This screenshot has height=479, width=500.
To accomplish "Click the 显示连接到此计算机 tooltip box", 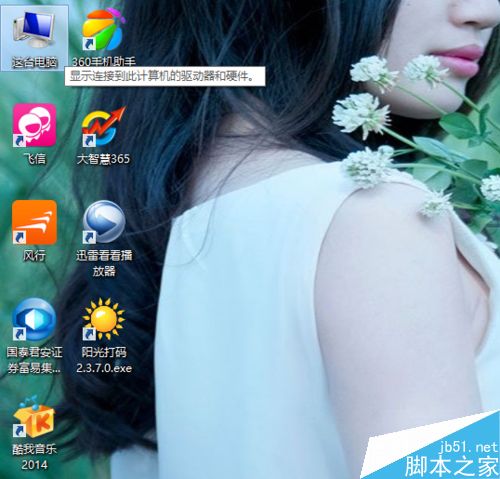I will pyautogui.click(x=165, y=77).
